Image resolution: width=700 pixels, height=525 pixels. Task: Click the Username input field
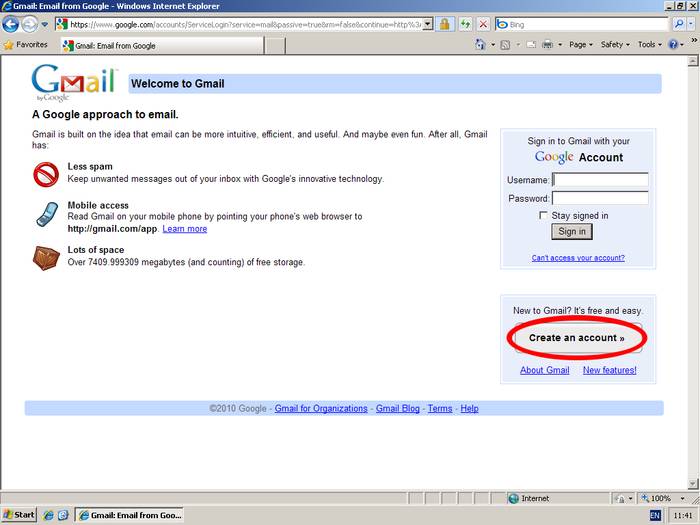(600, 180)
